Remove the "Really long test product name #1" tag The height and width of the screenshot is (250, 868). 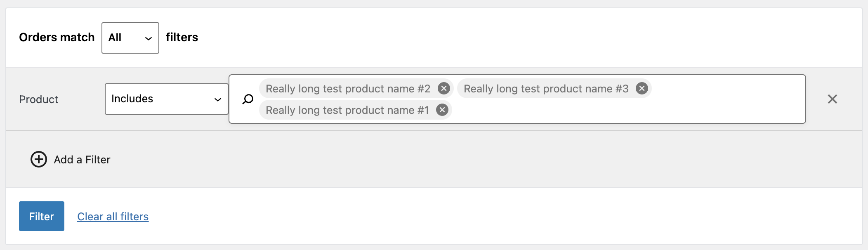(x=442, y=109)
